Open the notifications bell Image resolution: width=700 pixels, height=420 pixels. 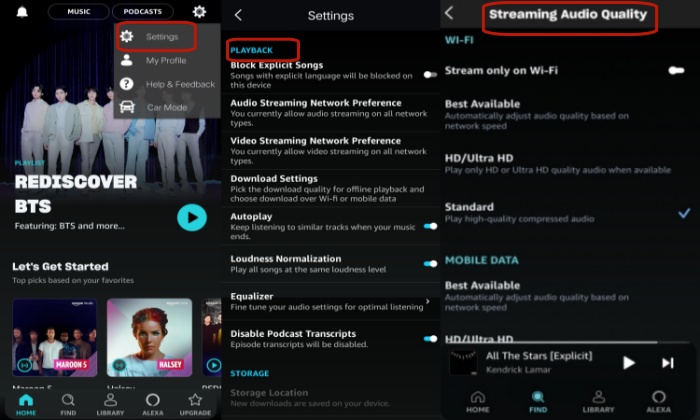pyautogui.click(x=22, y=12)
